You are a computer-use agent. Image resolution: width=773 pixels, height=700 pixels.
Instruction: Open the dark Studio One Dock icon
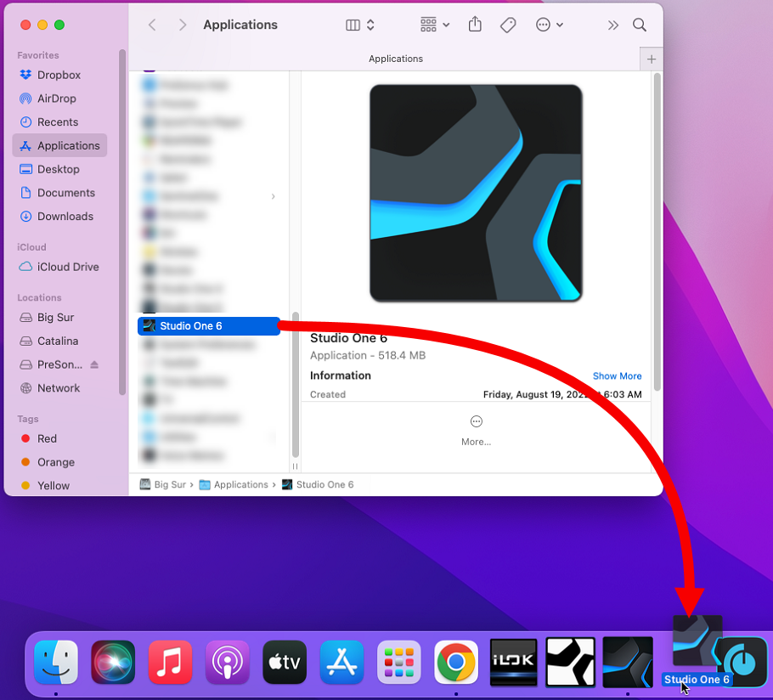coord(628,662)
